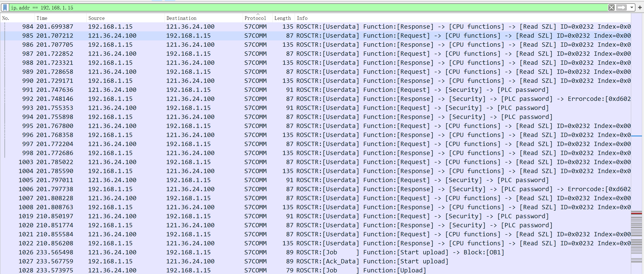Image resolution: width=644 pixels, height=274 pixels.
Task: Expand the recent filters dropdown arrow
Action: (x=632, y=7)
